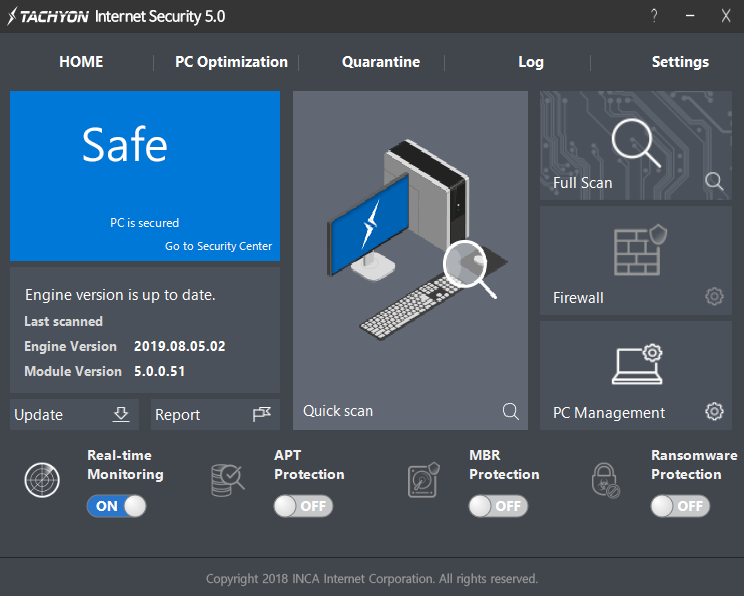Viewport: 744px width, 596px height.
Task: Click the Update button
Action: click(74, 414)
